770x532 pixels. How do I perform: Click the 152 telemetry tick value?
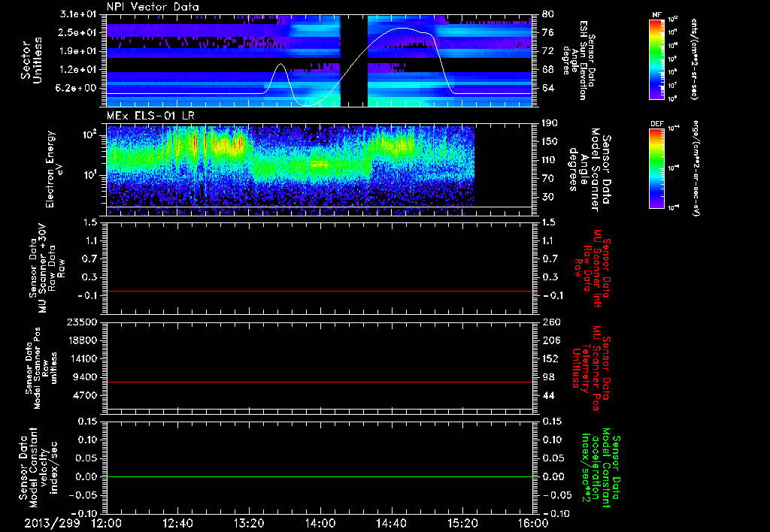[550, 358]
